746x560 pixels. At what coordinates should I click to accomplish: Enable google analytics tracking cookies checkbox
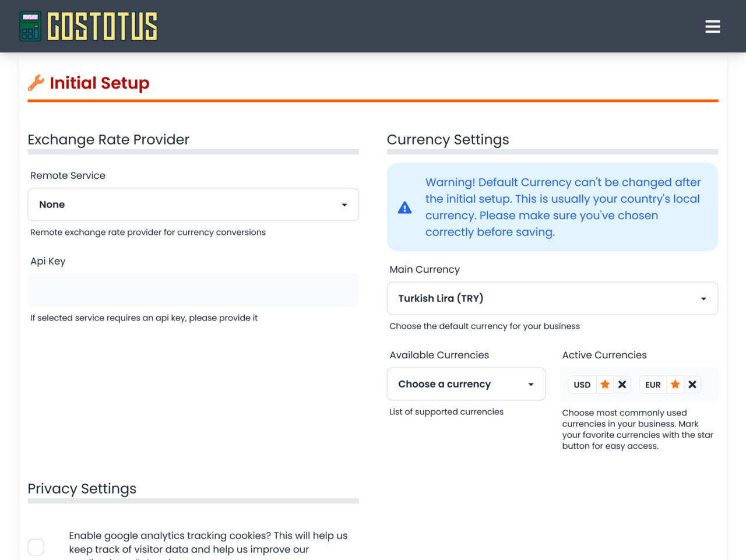coord(36,547)
